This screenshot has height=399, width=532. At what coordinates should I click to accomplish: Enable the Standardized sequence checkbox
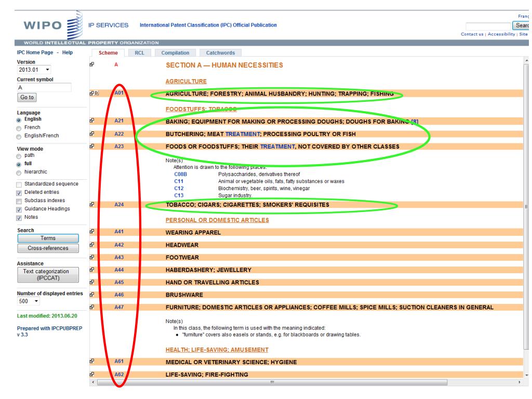(x=19, y=184)
